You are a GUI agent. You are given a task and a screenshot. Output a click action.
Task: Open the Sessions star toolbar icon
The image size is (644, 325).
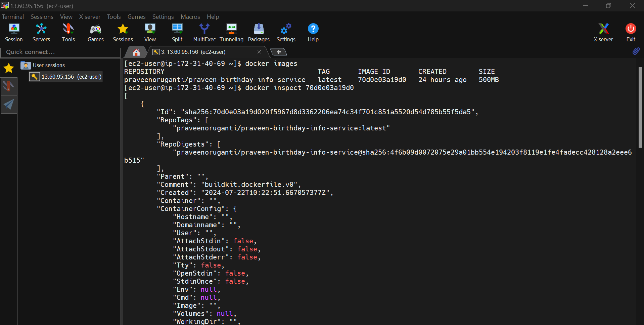point(123,33)
